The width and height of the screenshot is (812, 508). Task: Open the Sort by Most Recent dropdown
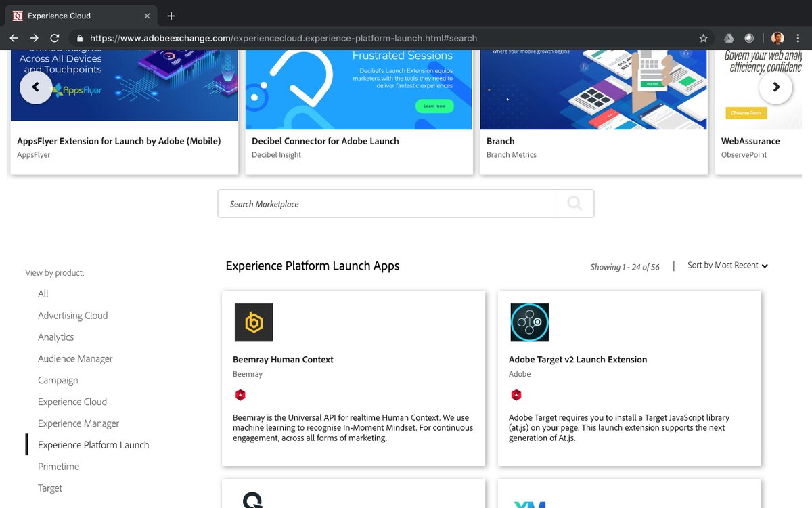[727, 266]
